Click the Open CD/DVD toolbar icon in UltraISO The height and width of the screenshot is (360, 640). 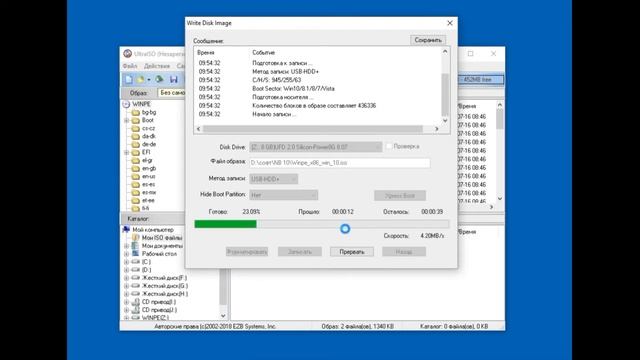click(x=159, y=79)
